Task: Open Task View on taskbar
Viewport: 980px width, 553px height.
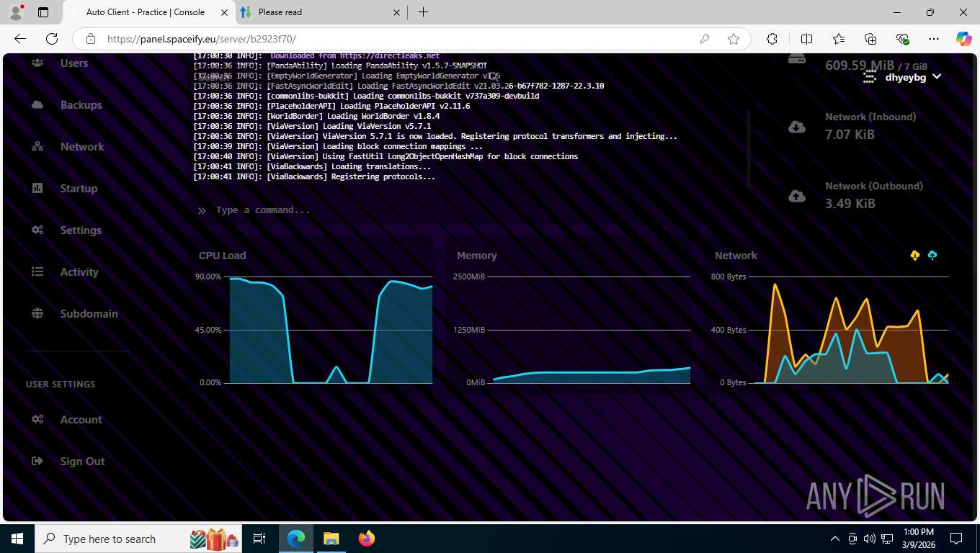Action: pos(259,539)
